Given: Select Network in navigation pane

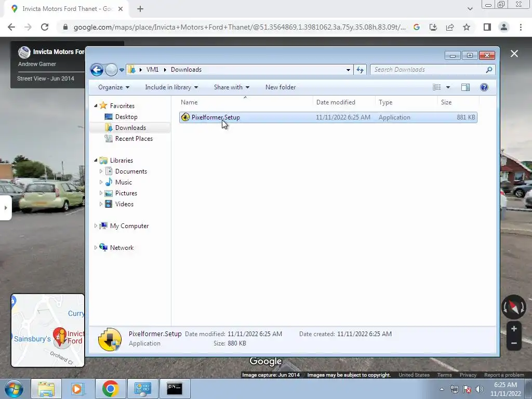Looking at the screenshot, I should (122, 248).
